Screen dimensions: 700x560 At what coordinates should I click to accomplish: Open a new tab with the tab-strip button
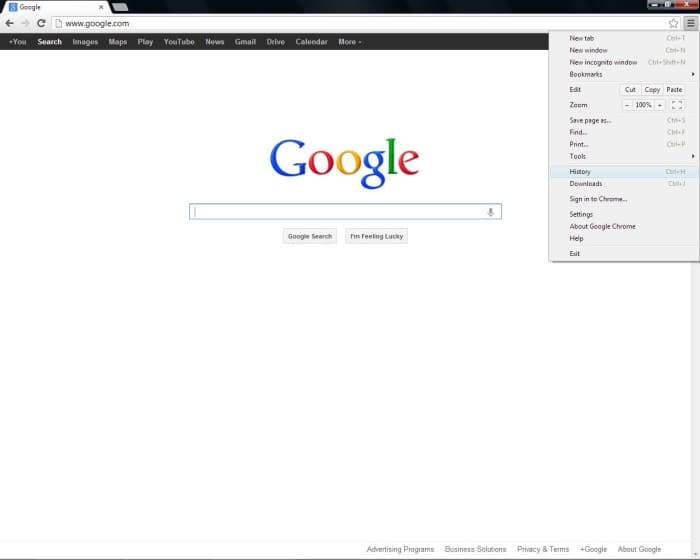[x=120, y=7]
